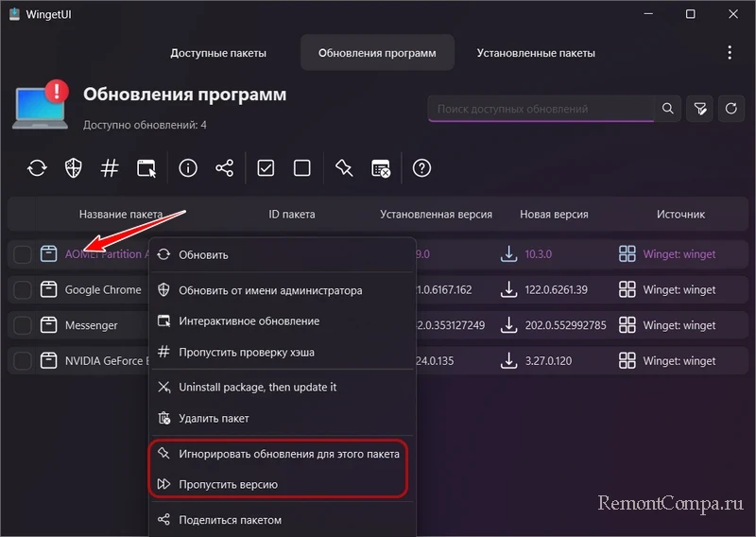Image resolution: width=756 pixels, height=537 pixels.
Task: Click the magnifier search button
Action: (668, 109)
